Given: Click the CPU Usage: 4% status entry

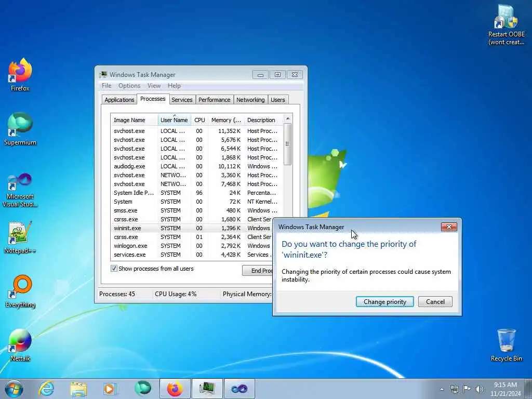Looking at the screenshot, I should pyautogui.click(x=176, y=294).
